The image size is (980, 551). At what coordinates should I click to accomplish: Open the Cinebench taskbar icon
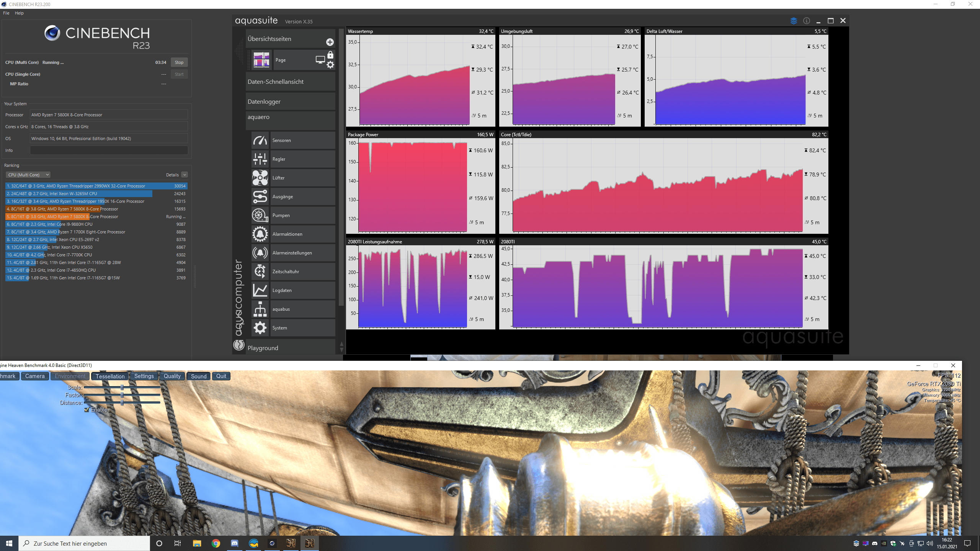(x=272, y=543)
